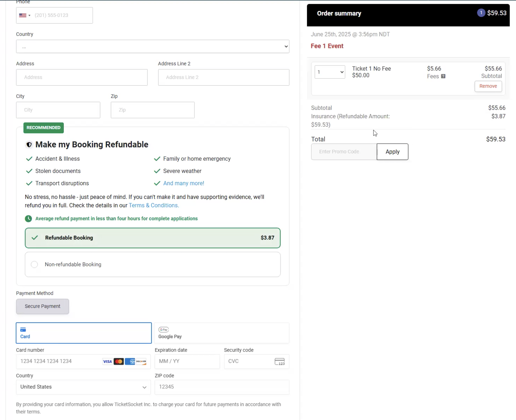This screenshot has height=420, width=516.
Task: Click the $59.53 Total amount
Action: tap(496, 139)
